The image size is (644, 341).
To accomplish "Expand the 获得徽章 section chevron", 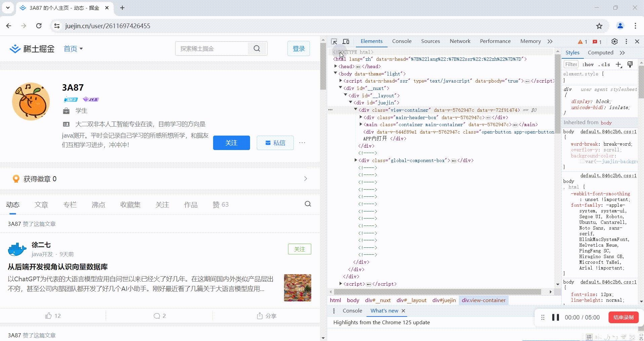I will [x=306, y=179].
